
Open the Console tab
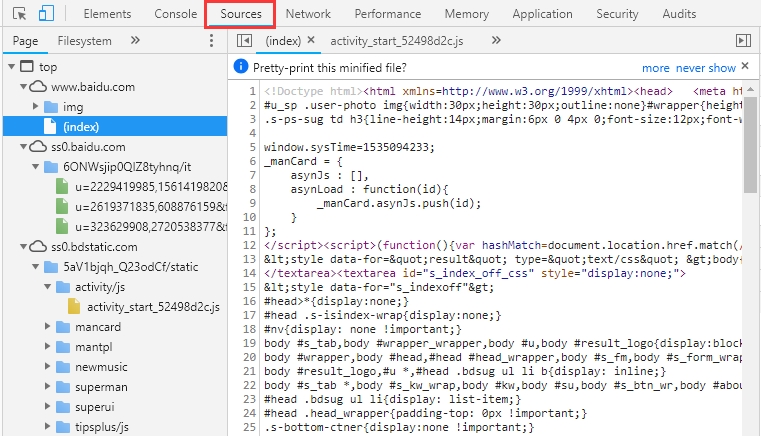point(175,14)
